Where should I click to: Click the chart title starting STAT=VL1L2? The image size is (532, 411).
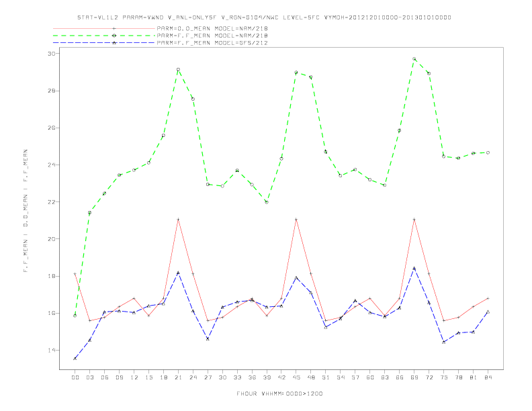(x=264, y=17)
